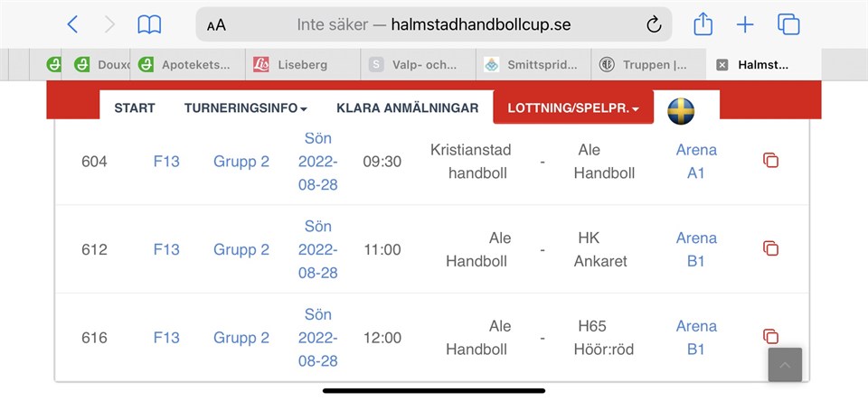Viewport: 868px width, 401px height.
Task: Tap the address bar showing halmstadhandbollcup.se
Action: pos(434,25)
